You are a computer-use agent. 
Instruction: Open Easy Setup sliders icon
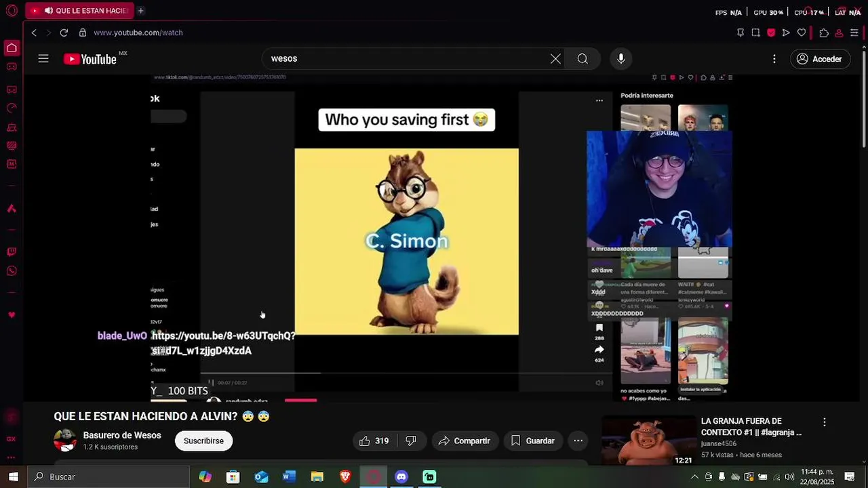854,33
